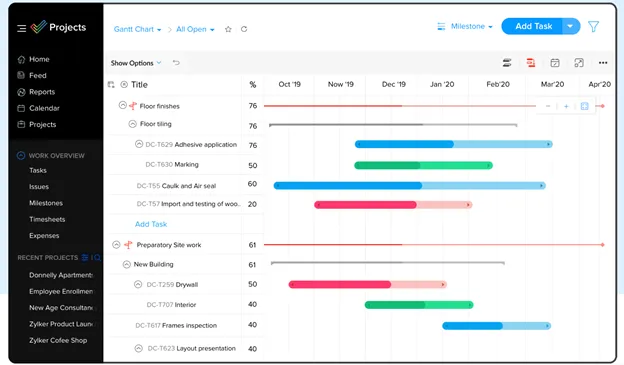Click the Recent Projects list settings icon

tap(85, 258)
